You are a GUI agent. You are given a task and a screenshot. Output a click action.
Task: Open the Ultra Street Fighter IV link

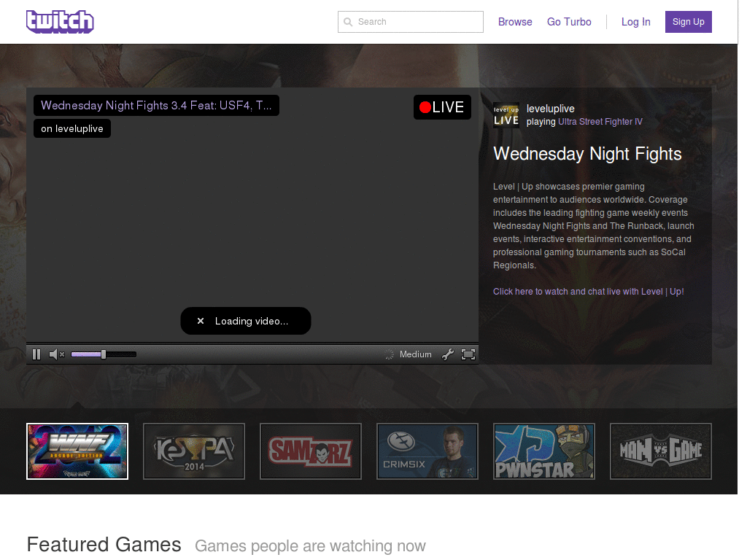pyautogui.click(x=600, y=122)
